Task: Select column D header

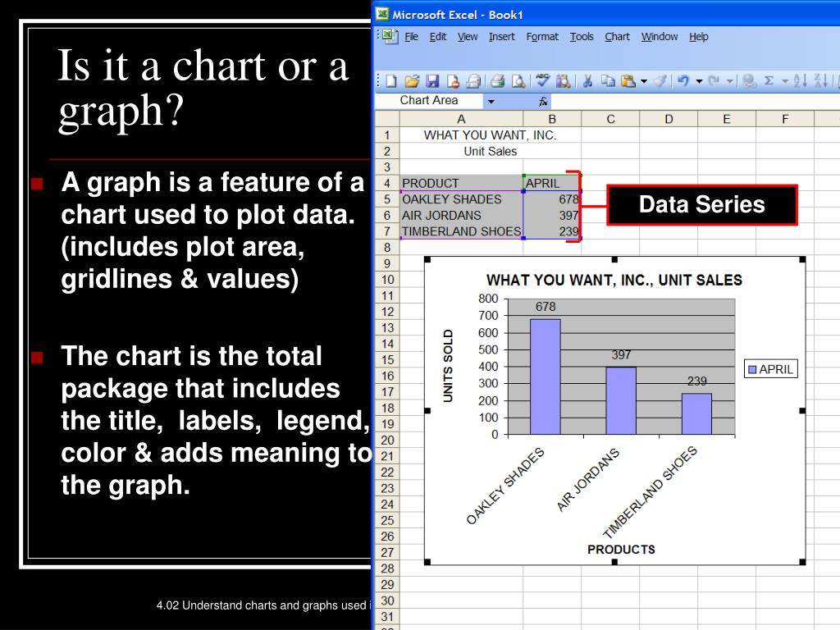Action: [x=669, y=119]
